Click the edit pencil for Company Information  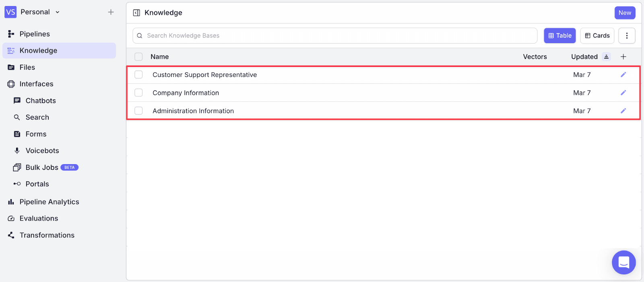point(623,93)
